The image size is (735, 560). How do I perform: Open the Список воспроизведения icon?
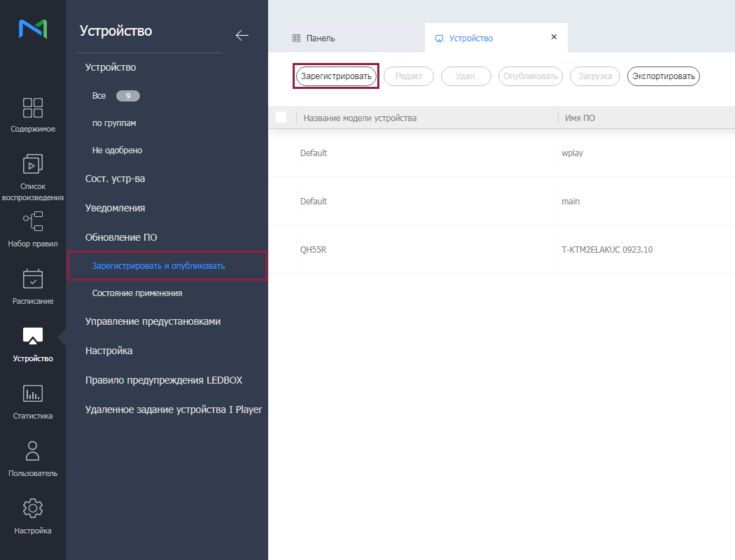click(33, 164)
